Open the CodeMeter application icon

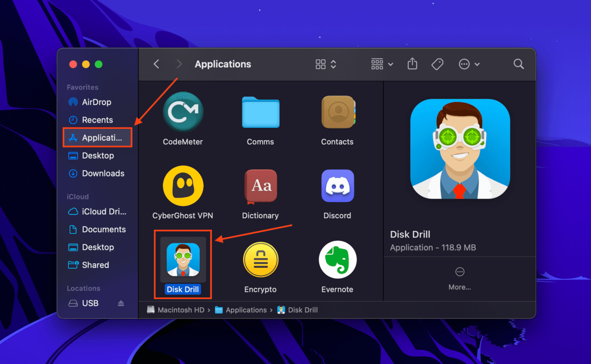click(183, 112)
